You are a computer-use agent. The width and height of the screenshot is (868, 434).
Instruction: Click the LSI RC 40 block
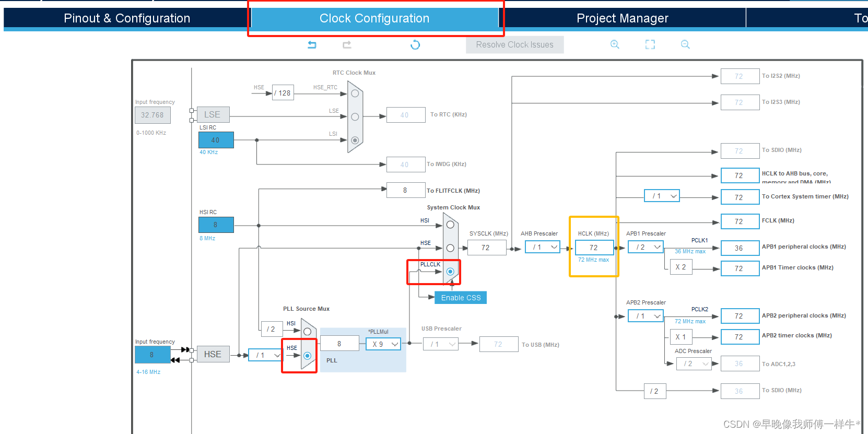click(216, 140)
